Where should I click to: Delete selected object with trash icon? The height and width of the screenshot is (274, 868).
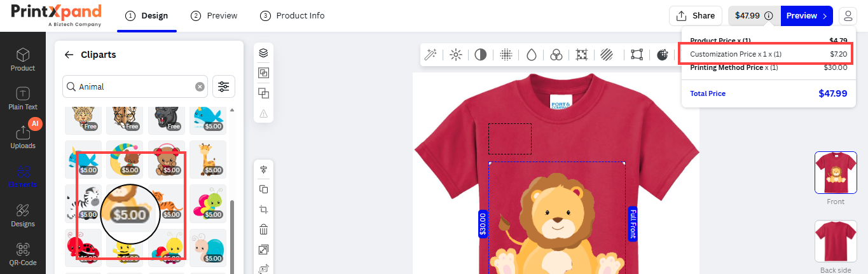[x=263, y=229]
